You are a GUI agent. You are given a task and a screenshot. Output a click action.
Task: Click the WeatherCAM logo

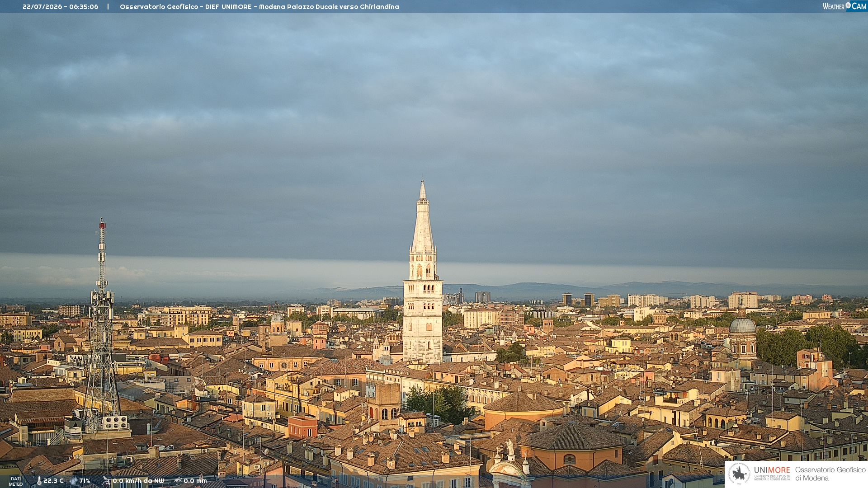(844, 6)
